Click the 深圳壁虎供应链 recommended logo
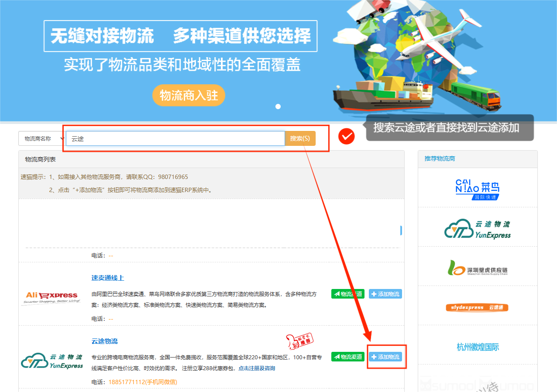Viewport: 557px width, 392px height. click(x=478, y=268)
